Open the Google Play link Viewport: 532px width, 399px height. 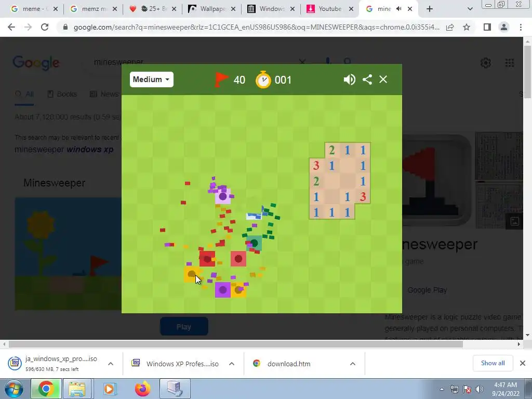427,290
